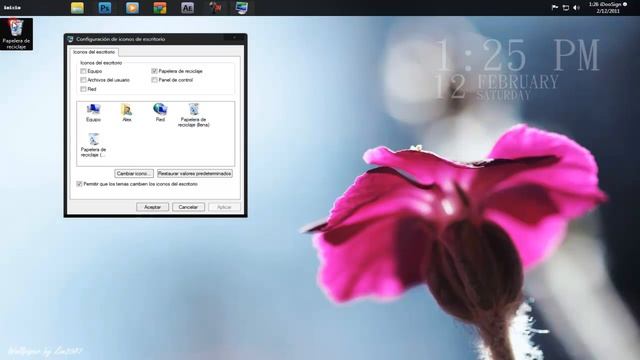Open the volume speaker tray icon
640x360 pixels.
[576, 7]
